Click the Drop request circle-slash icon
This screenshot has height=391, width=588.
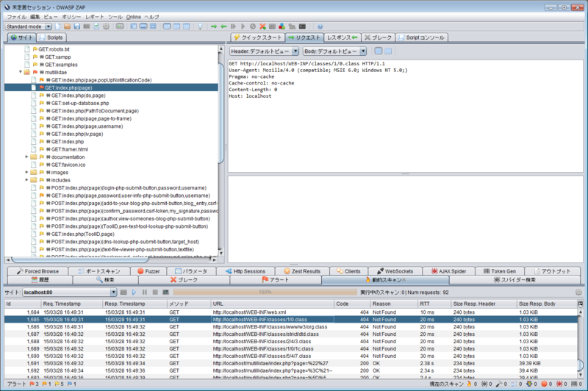(253, 26)
